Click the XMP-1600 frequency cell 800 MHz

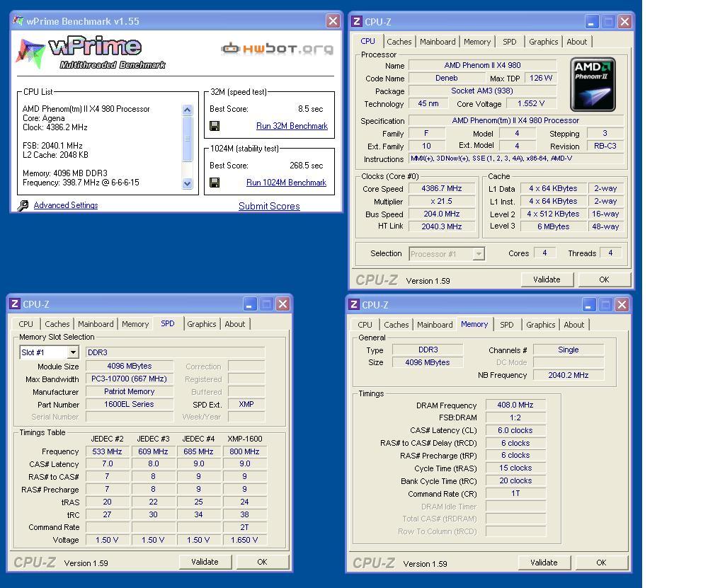pos(244,451)
